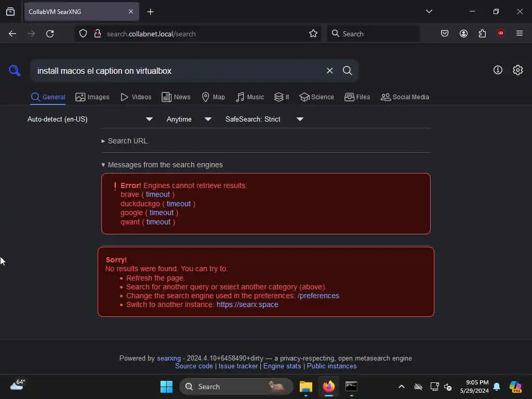Click the brave timeout link
Screen dimensions: 532x399
[158, 194]
